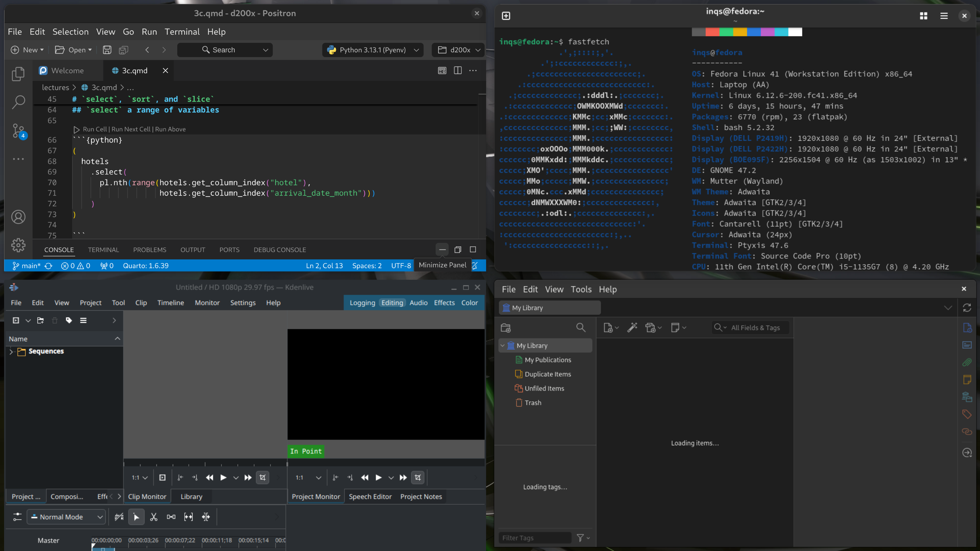Open the hamburger menu in the terminal header
The width and height of the screenshot is (980, 551).
click(x=944, y=16)
